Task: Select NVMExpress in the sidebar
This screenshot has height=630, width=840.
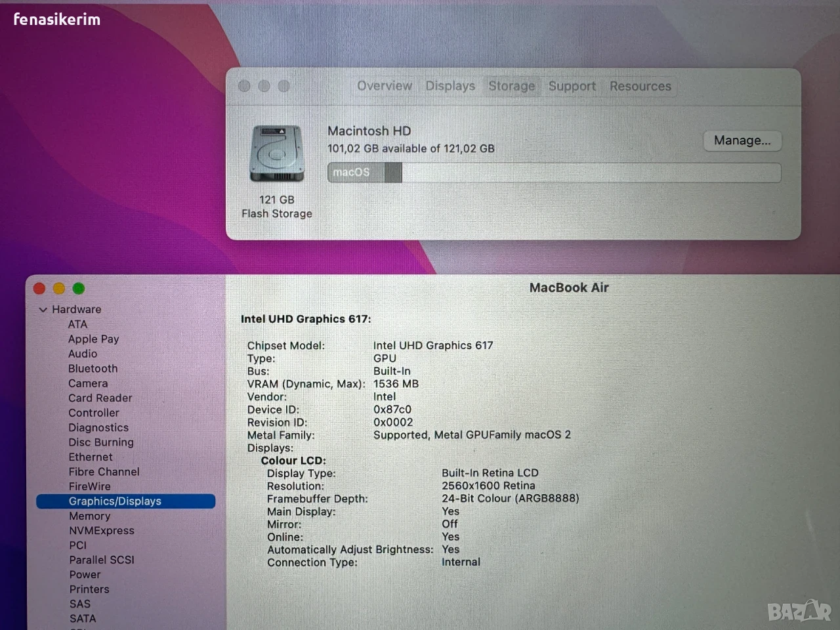Action: 102,530
